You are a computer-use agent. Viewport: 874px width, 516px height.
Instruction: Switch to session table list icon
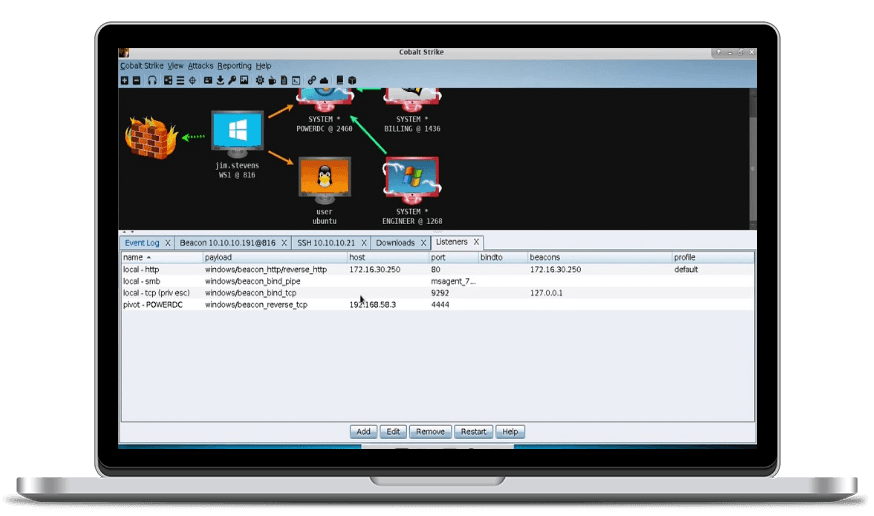pos(180,80)
